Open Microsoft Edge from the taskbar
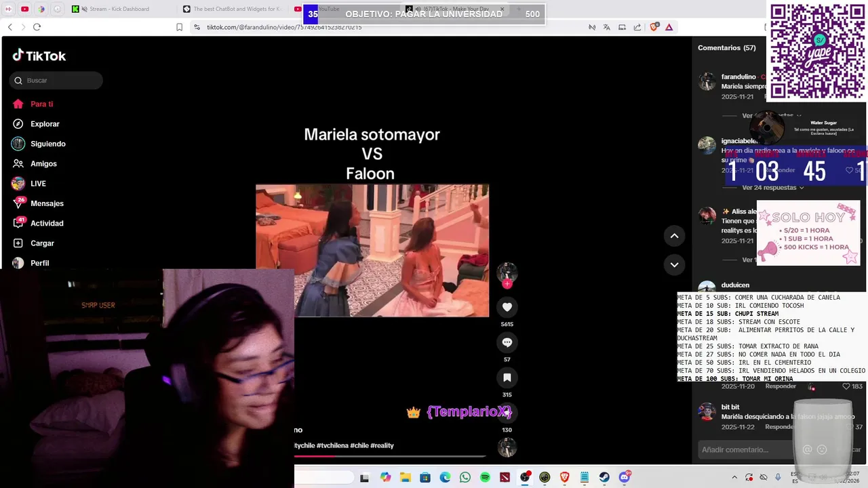 (x=445, y=478)
